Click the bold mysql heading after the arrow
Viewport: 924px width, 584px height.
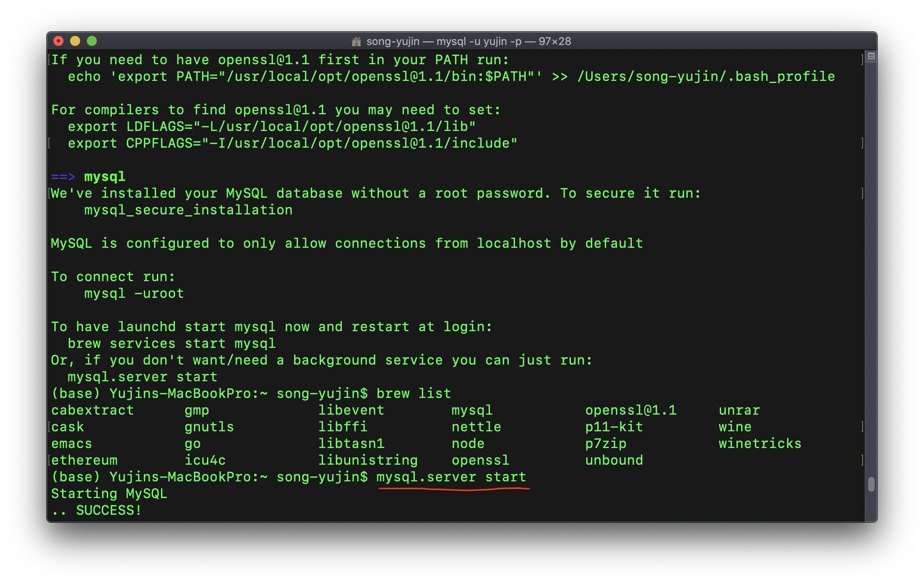click(105, 177)
